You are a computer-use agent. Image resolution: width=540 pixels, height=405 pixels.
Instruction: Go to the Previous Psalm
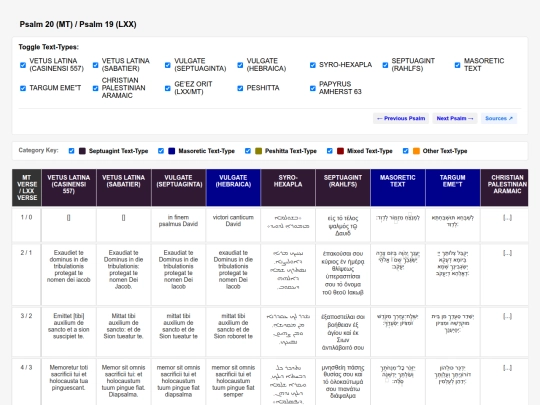pyautogui.click(x=401, y=118)
